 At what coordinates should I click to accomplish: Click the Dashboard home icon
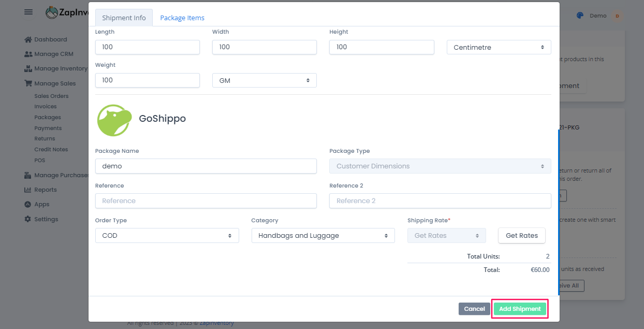click(28, 39)
